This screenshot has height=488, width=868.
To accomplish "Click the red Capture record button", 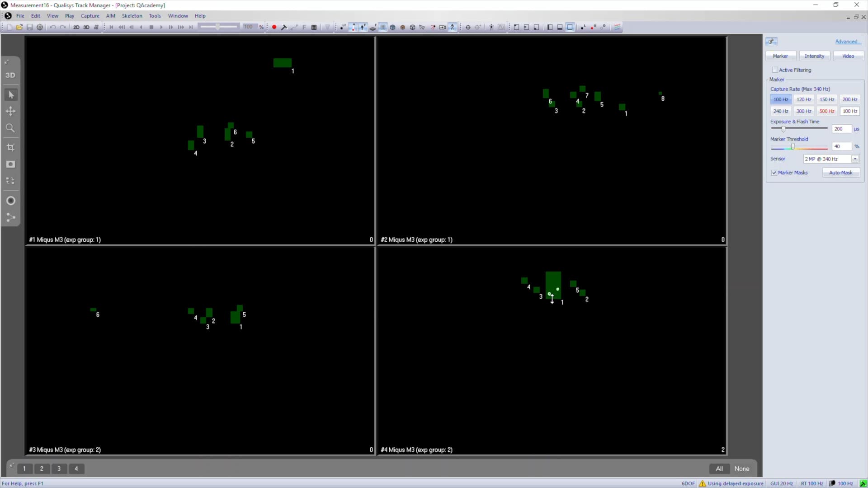I will 274,27.
